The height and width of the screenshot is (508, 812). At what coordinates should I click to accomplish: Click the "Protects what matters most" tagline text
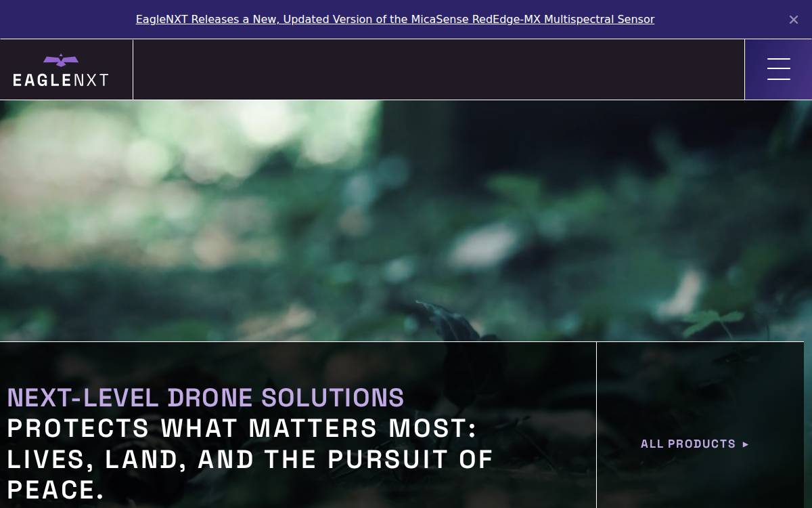[250, 459]
